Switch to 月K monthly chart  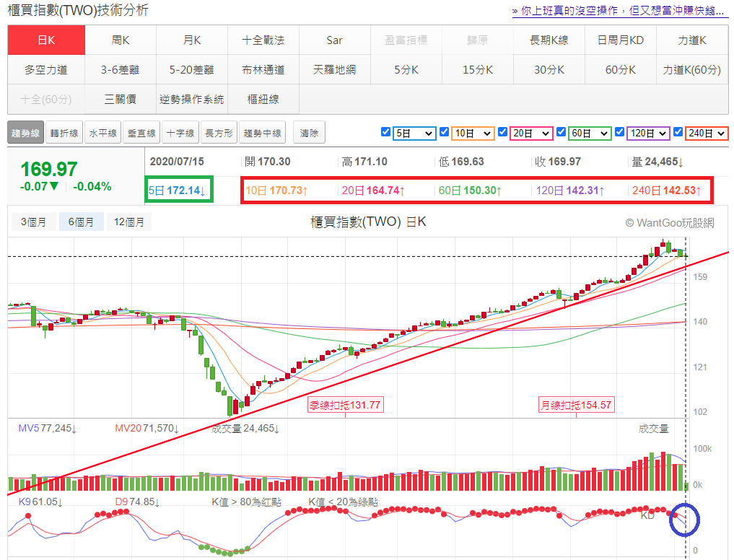pos(192,40)
